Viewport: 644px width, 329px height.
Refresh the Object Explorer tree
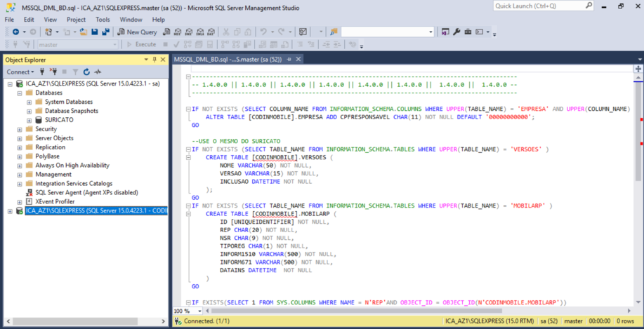coord(86,72)
